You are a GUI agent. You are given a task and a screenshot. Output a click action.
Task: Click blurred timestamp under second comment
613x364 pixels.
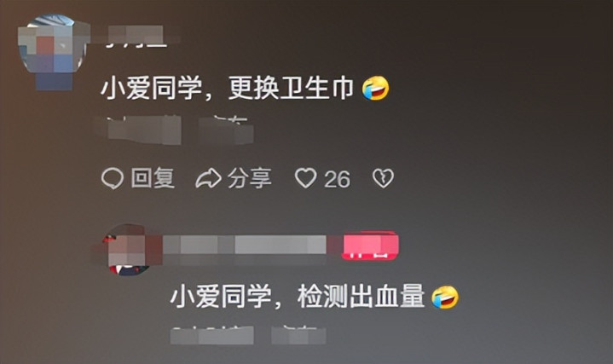tap(212, 336)
